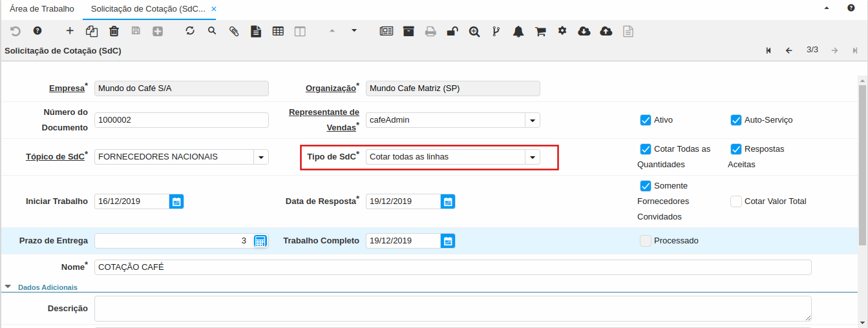The height and width of the screenshot is (328, 868).
Task: Click the Processado checkbox
Action: pyautogui.click(x=645, y=240)
